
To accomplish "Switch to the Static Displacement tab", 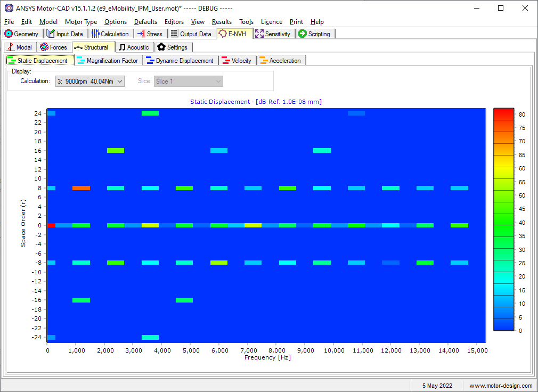I will [x=40, y=60].
